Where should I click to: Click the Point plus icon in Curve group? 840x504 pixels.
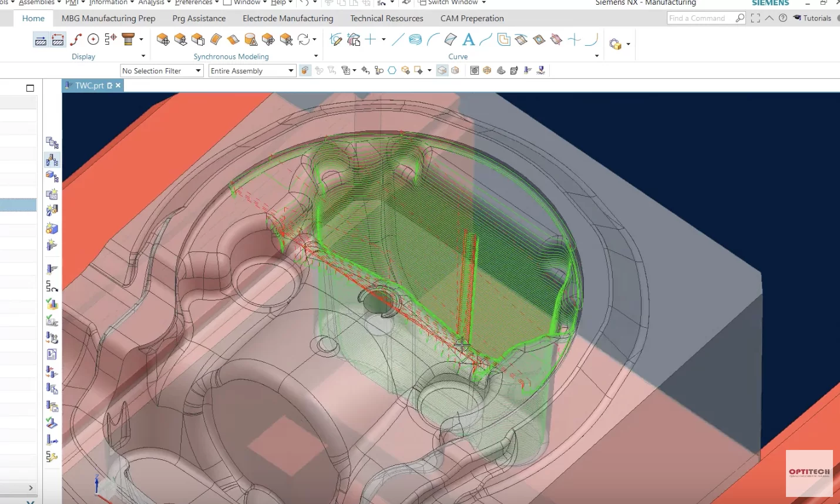371,39
